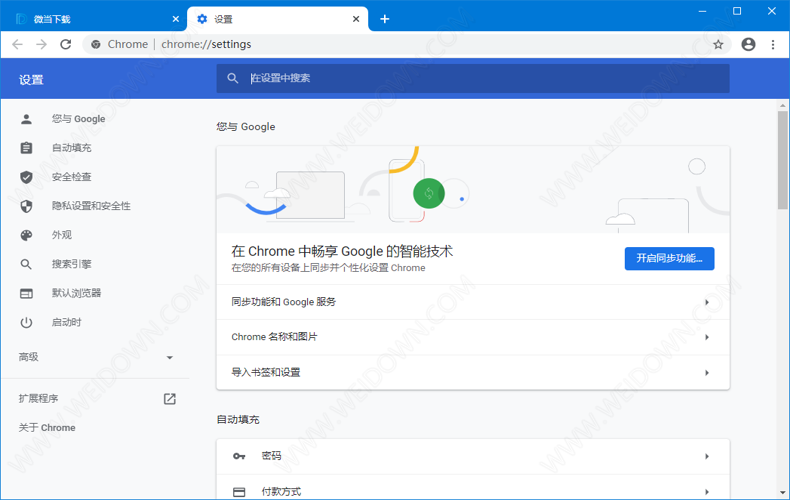Screen dimensions: 790x500
Task: Open Chrome's three-dot menu
Action: [x=773, y=44]
